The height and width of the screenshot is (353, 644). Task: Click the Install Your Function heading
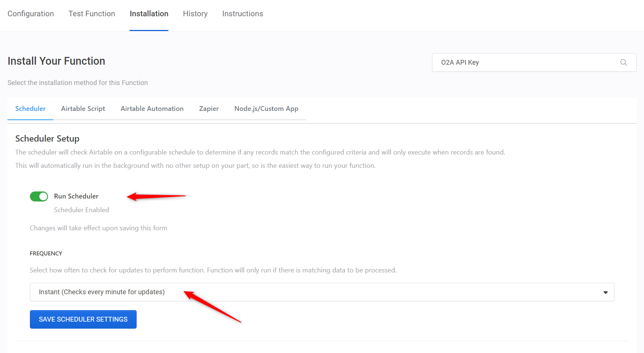56,61
